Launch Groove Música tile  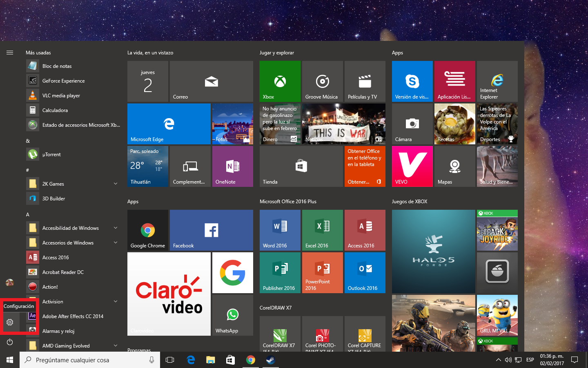[323, 81]
